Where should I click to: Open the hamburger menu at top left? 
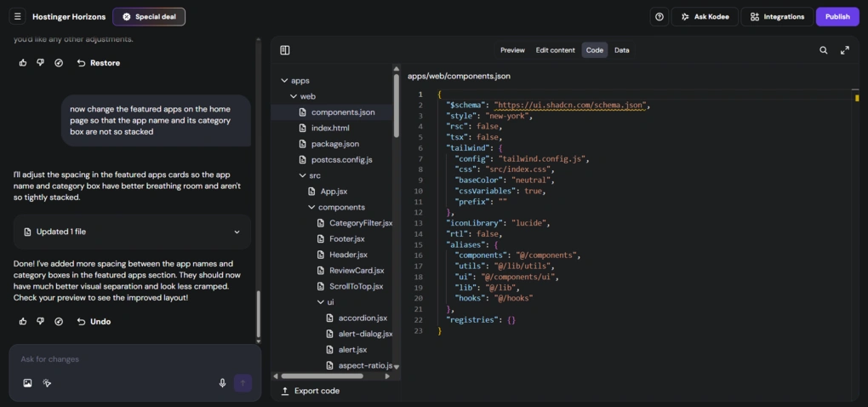17,17
